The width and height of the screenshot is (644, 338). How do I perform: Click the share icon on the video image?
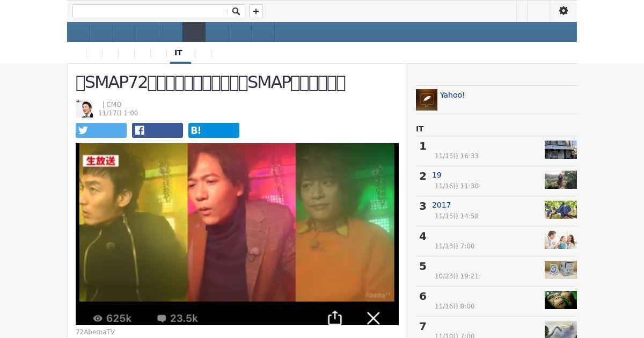point(335,318)
